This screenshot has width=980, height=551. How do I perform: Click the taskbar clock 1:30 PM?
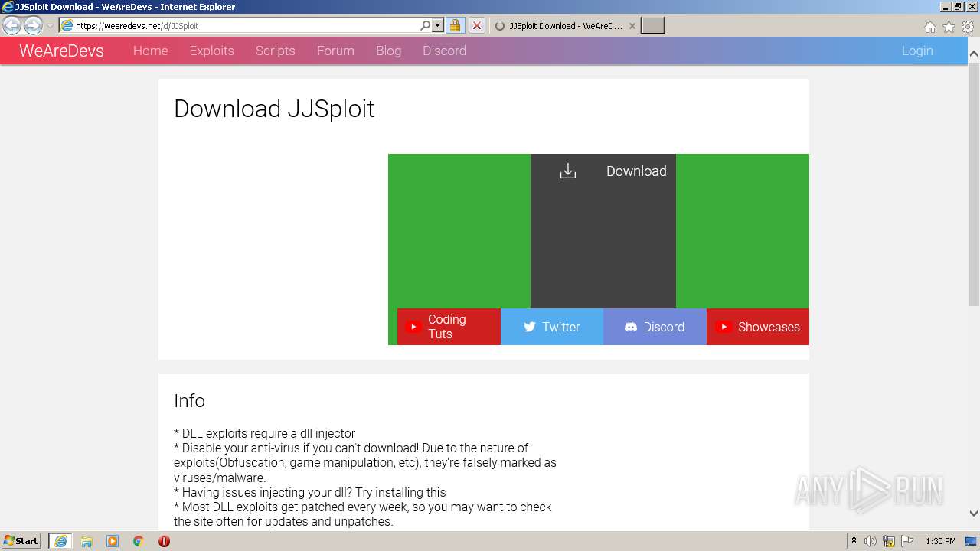pyautogui.click(x=941, y=541)
